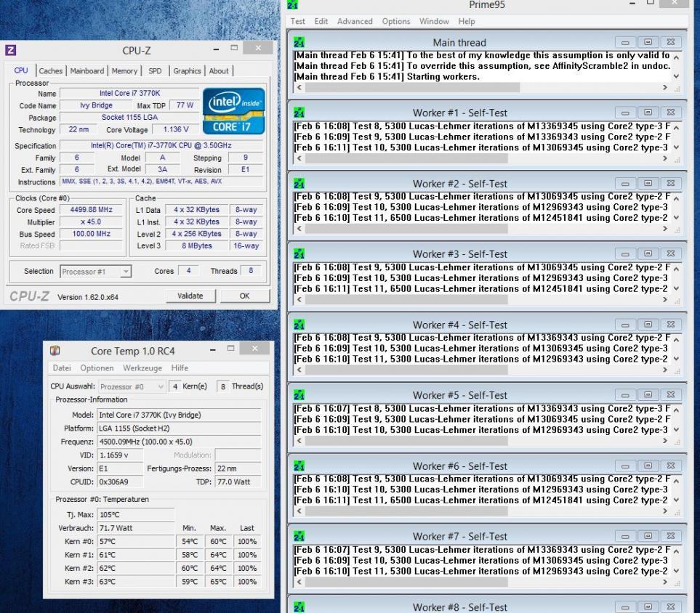Maximize the Worker #7 Self-Test subwindow

(648, 536)
